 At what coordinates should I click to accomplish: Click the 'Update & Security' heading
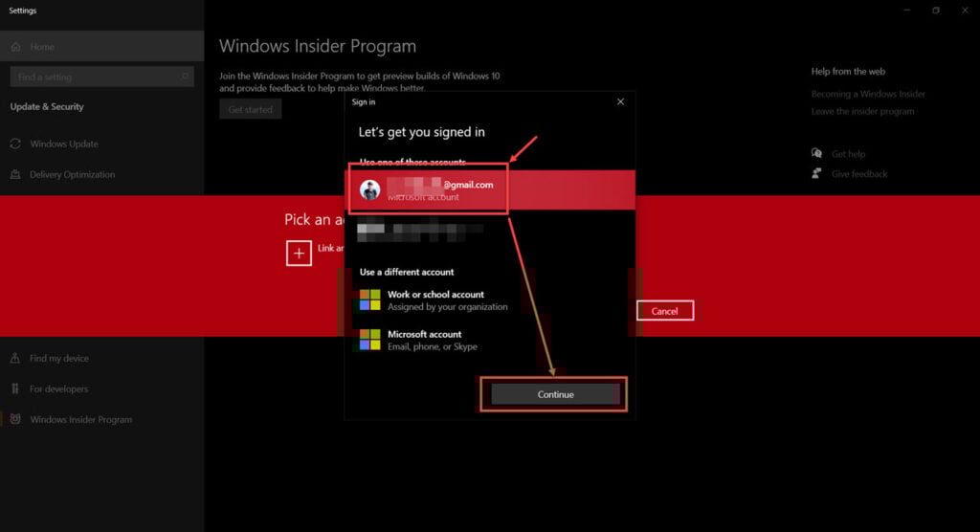pos(47,107)
